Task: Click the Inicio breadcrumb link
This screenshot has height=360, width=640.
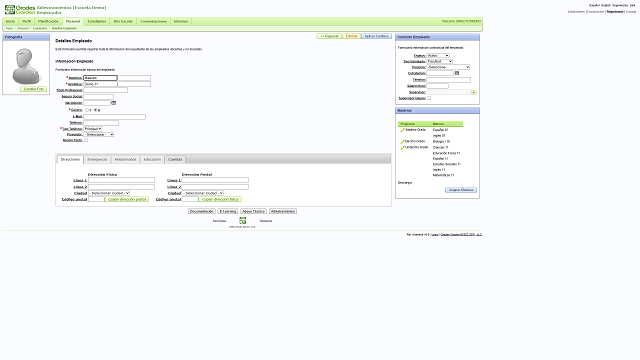Action: coord(9,29)
